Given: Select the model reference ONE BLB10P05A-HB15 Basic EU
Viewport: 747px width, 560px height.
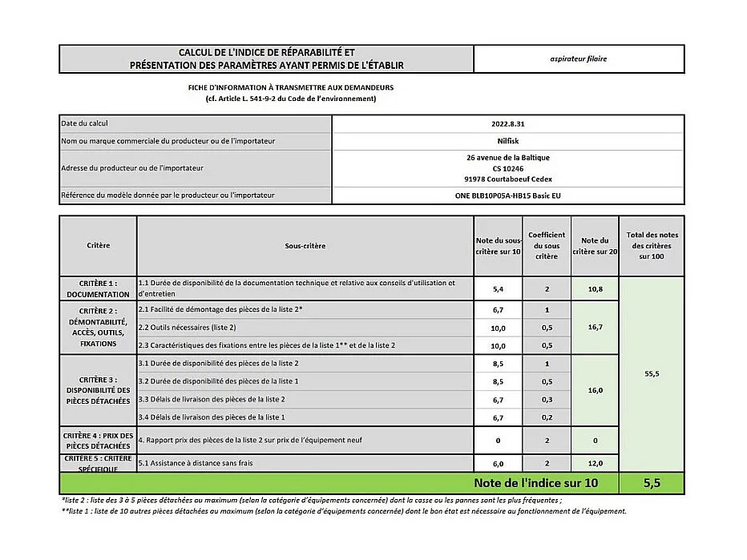Looking at the screenshot, I should coord(507,195).
